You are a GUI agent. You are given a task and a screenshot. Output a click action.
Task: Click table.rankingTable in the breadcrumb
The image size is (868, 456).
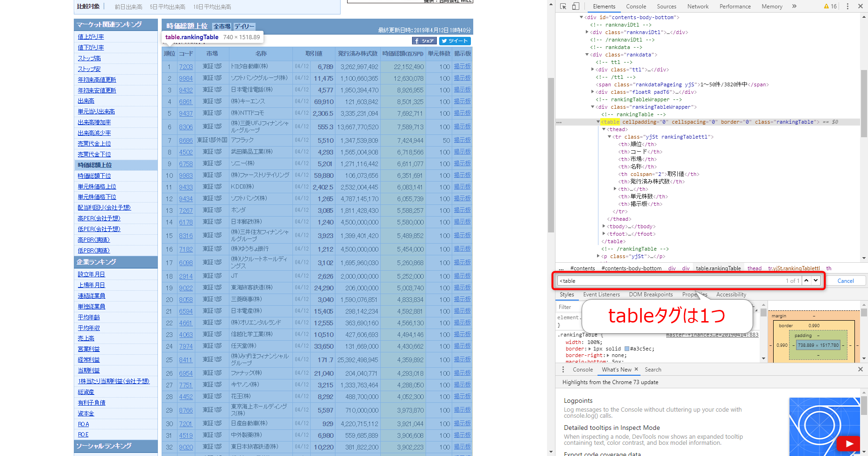click(x=718, y=268)
